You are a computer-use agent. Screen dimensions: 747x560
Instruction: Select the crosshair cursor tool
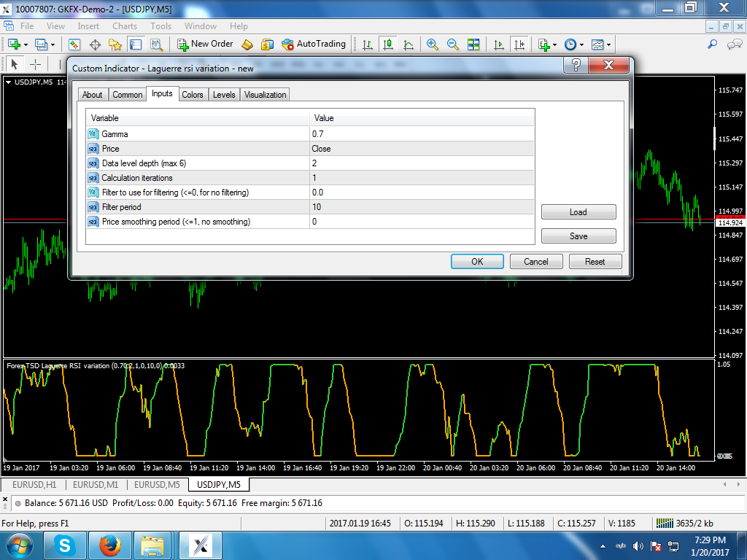click(x=35, y=64)
